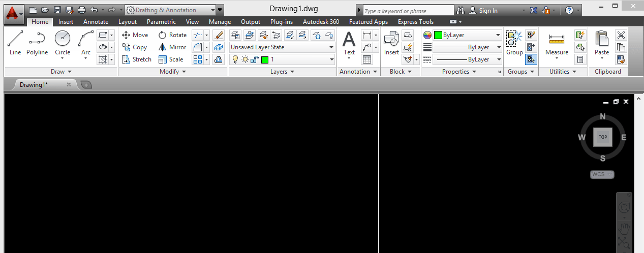Click the green layer color square
The image size is (644, 253).
(x=265, y=59)
